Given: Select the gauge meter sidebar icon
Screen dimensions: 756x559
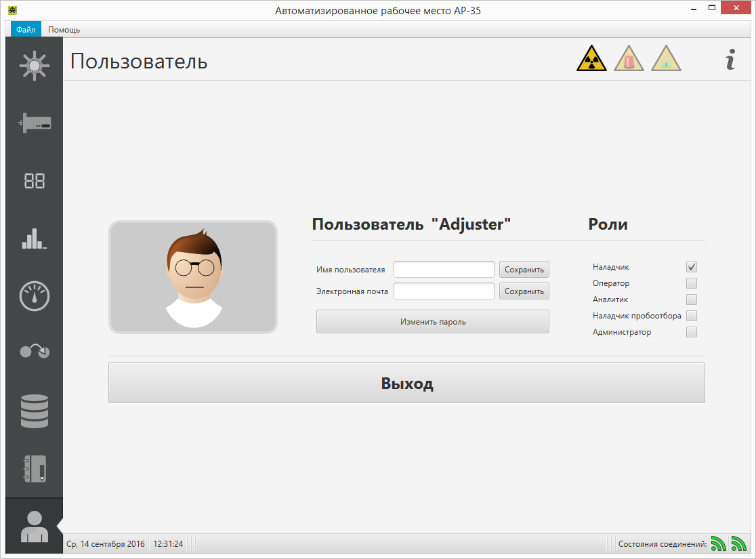Looking at the screenshot, I should coord(34,296).
